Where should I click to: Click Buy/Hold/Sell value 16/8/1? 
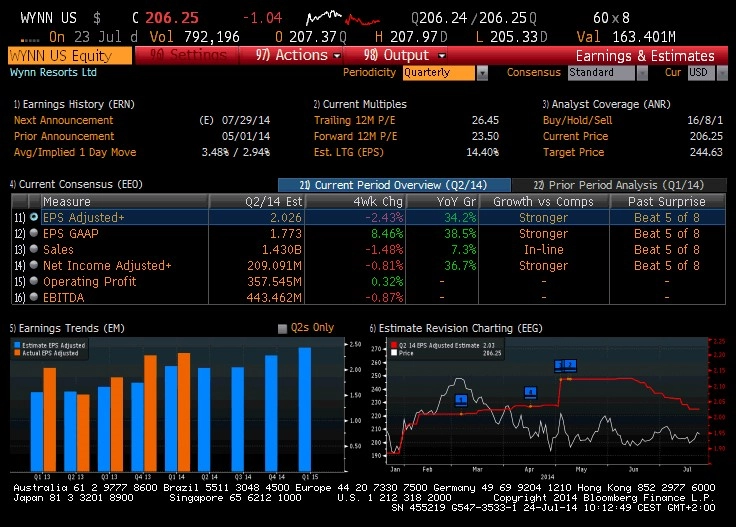click(705, 120)
